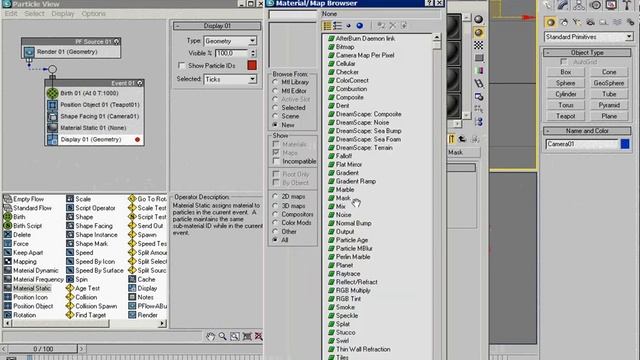The image size is (640, 360).
Task: Toggle the Backlight icon in material editor
Action: (x=479, y=32)
